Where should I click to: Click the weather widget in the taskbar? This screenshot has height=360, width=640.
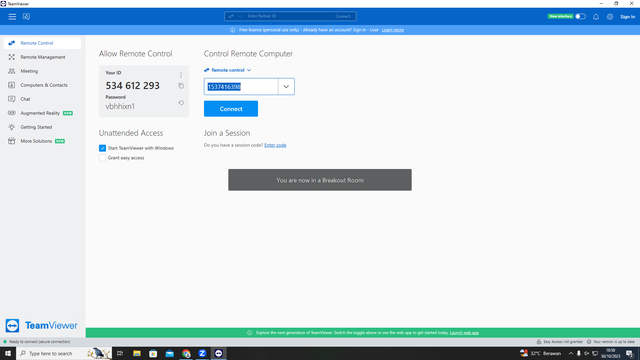point(540,353)
